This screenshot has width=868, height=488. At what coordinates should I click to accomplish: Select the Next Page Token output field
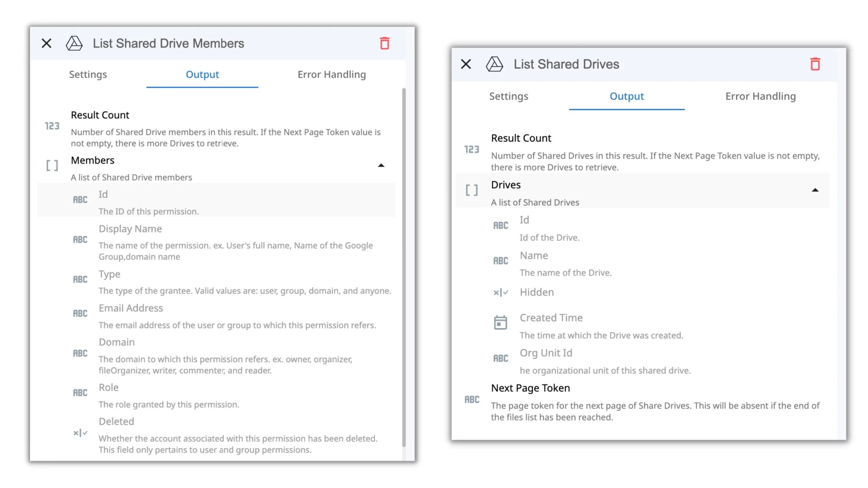[530, 388]
